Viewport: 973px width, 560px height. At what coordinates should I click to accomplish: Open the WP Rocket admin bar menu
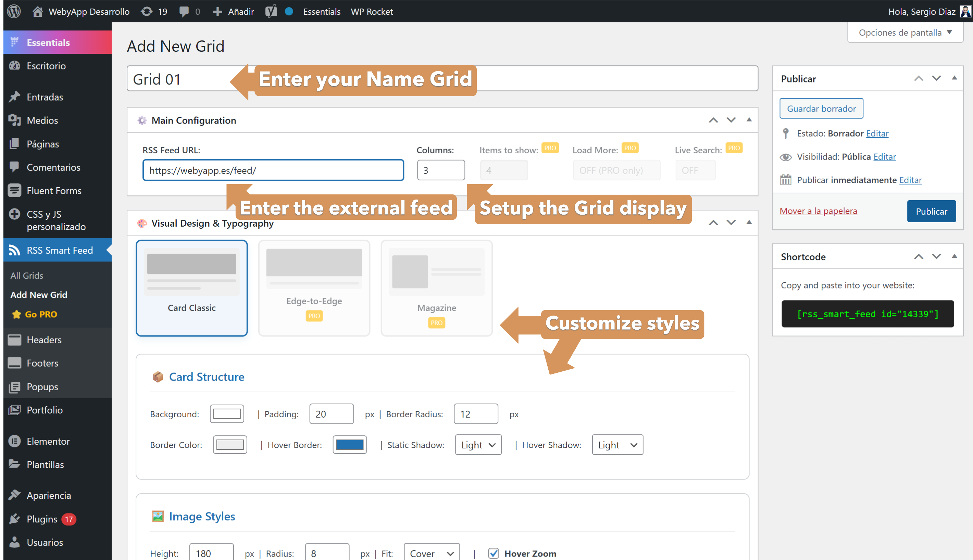click(371, 11)
